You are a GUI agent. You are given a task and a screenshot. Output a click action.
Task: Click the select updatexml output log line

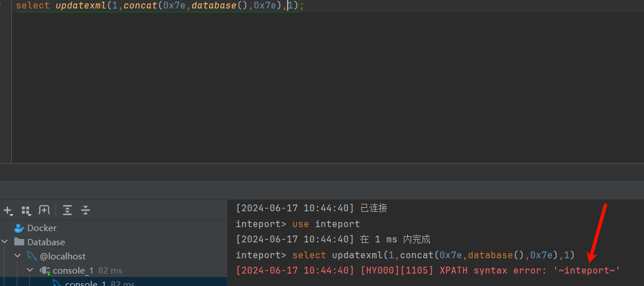tap(405, 255)
